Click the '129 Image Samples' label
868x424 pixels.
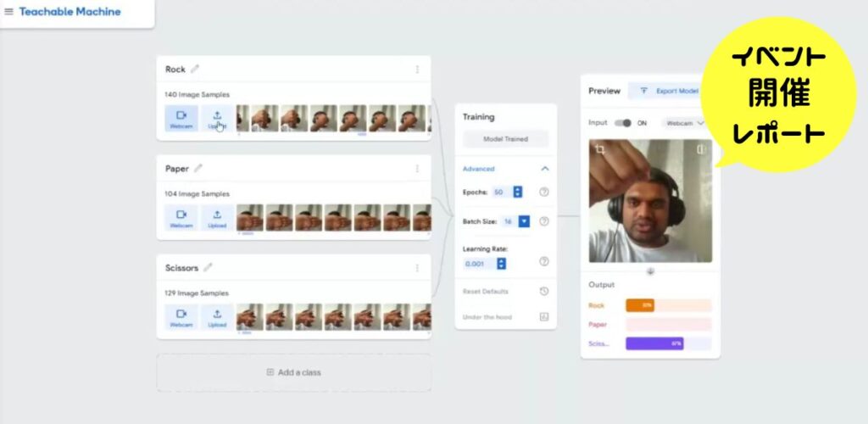point(197,293)
